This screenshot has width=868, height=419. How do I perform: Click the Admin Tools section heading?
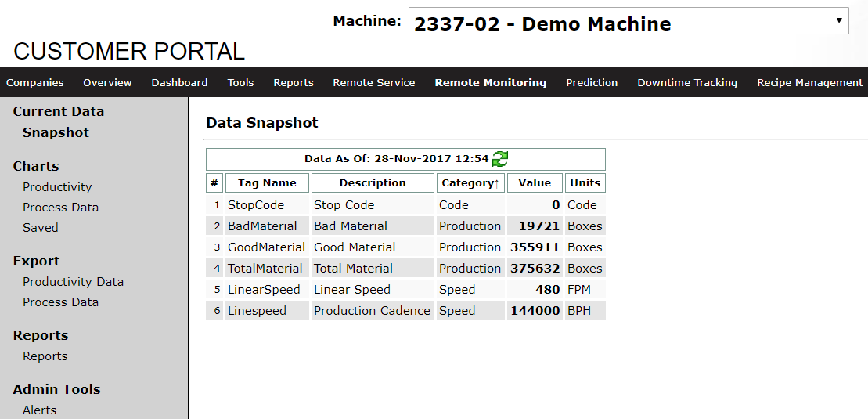(x=57, y=389)
